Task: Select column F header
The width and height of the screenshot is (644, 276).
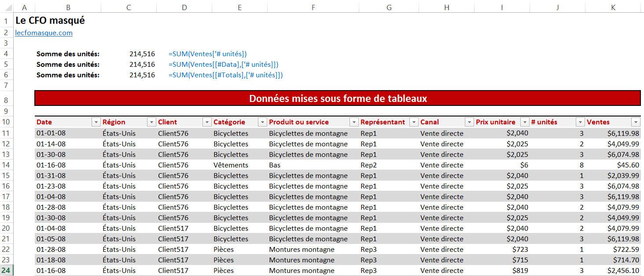Action: pos(313,7)
